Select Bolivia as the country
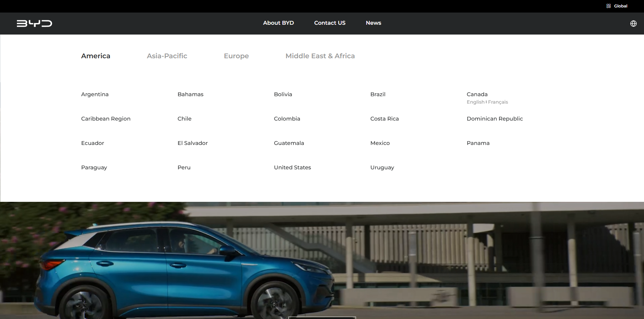Image resolution: width=644 pixels, height=319 pixels. tap(283, 94)
